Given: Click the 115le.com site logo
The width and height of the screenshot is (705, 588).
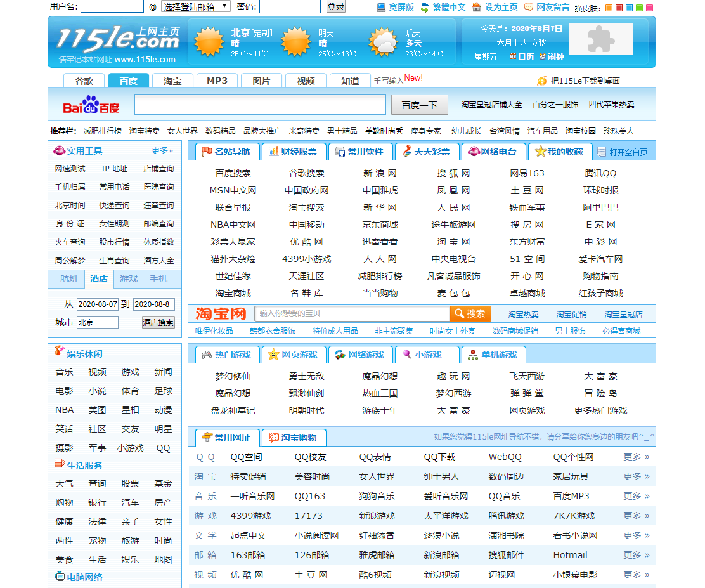Looking at the screenshot, I should (x=119, y=38).
